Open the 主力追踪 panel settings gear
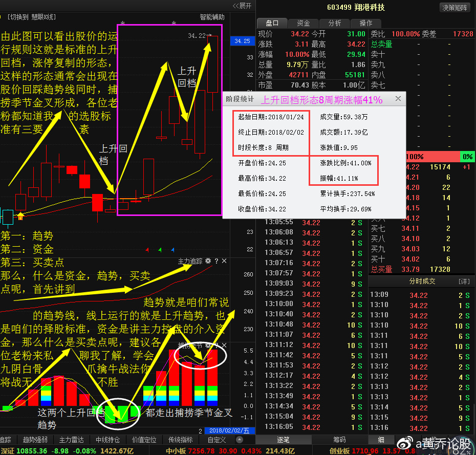Image resolution: width=476 pixels, height=455 pixels. 208,261
